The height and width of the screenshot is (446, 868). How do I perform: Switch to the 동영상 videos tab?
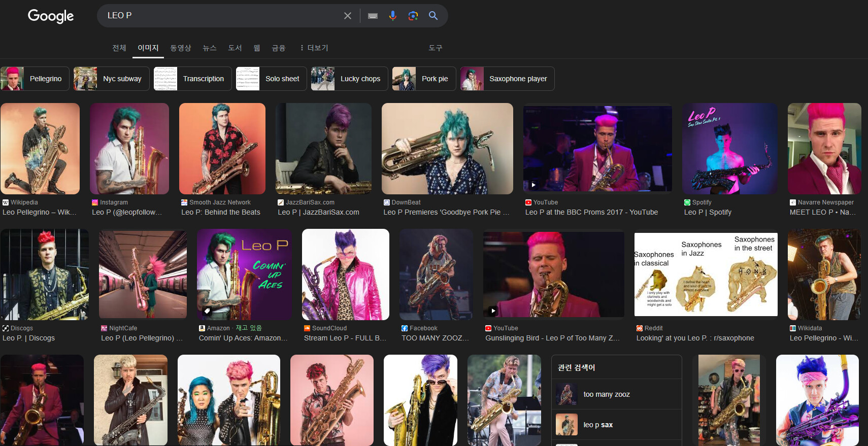[180, 48]
